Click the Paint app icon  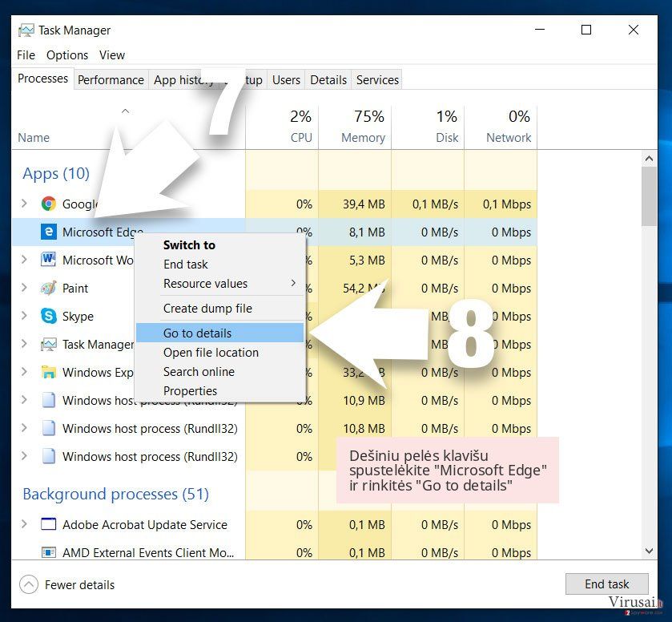[x=48, y=288]
